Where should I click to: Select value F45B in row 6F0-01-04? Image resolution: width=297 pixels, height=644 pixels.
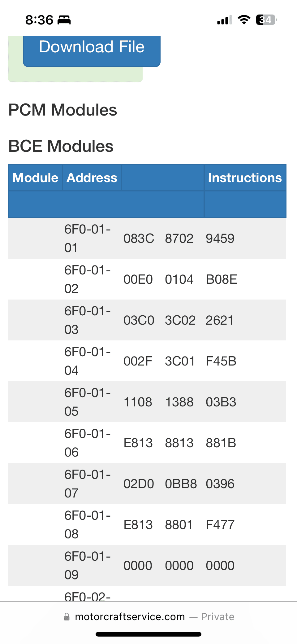tap(221, 361)
